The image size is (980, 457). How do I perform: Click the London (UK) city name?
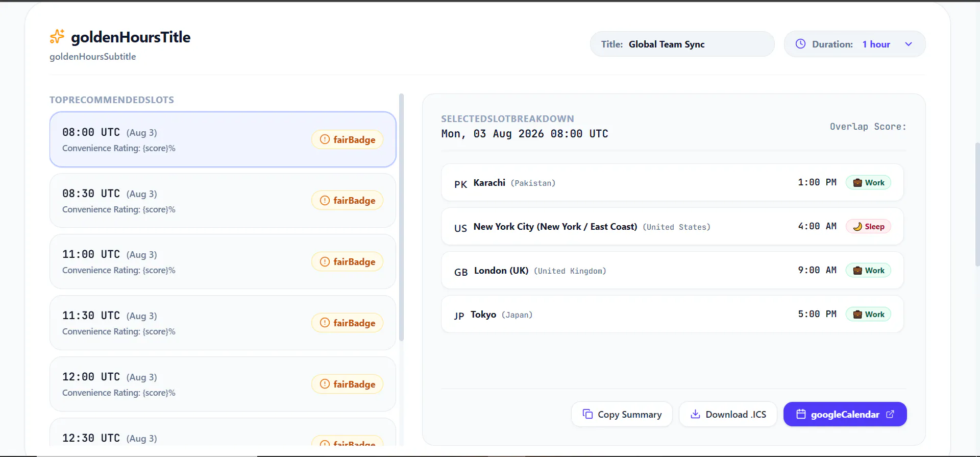point(501,271)
